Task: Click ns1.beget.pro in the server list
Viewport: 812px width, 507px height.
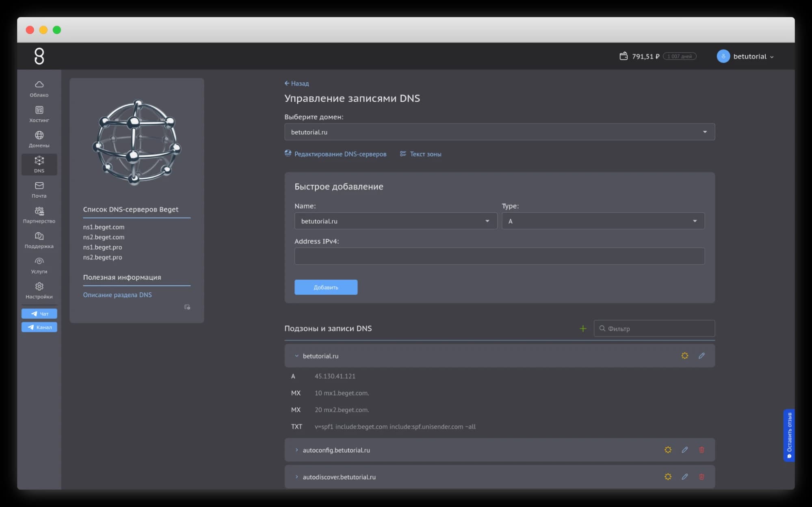Action: (102, 247)
